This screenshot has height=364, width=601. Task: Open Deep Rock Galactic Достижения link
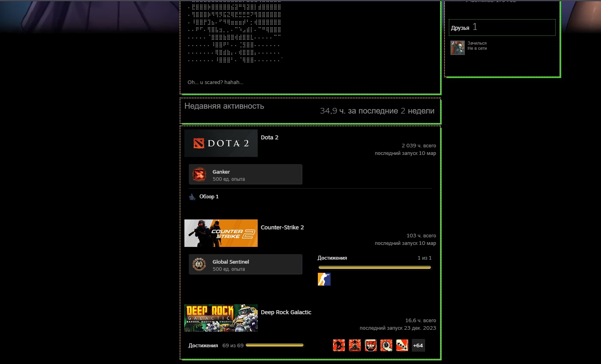[203, 346]
